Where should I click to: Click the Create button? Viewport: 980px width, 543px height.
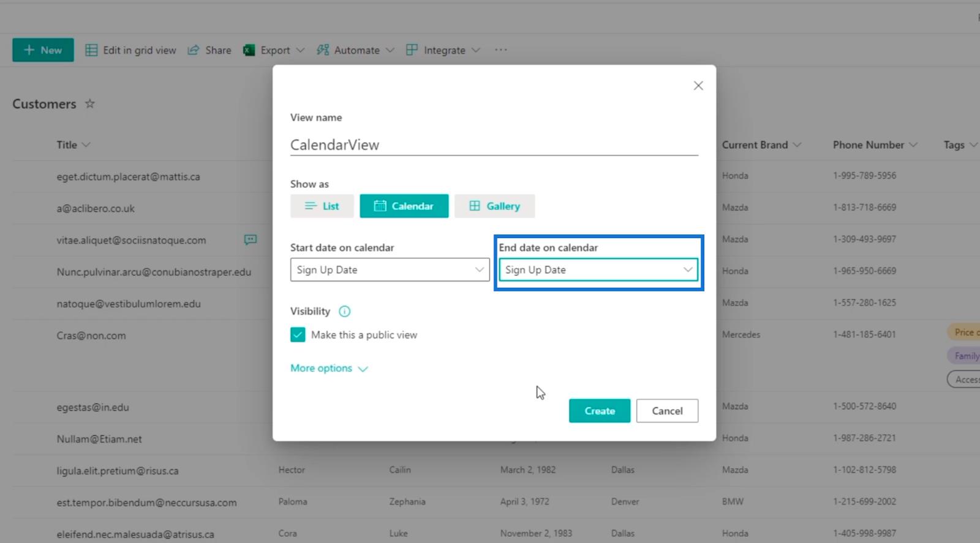tap(600, 411)
